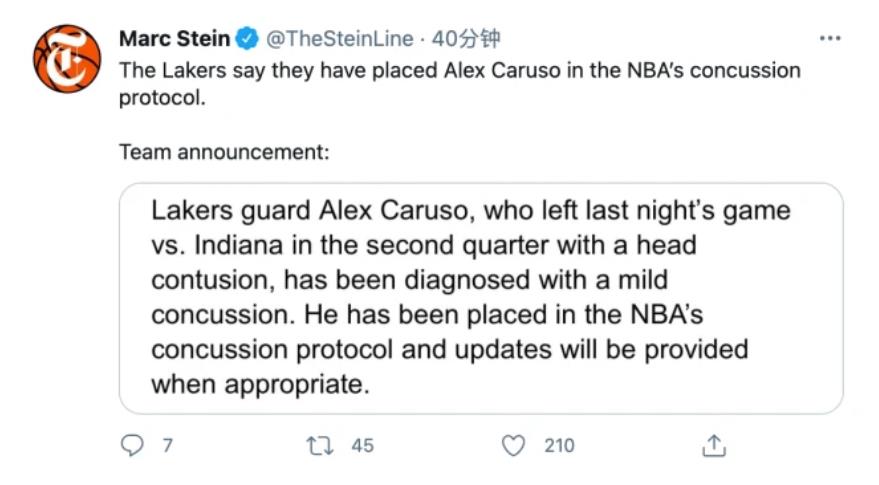Click the Marc Stein display name
The width and height of the screenshot is (879, 485).
click(x=174, y=39)
